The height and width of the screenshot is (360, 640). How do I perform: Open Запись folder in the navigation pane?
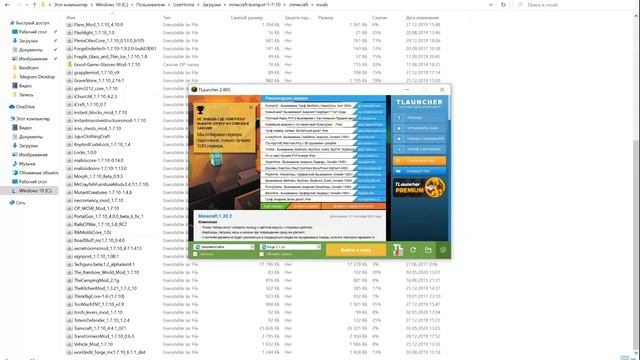click(26, 95)
